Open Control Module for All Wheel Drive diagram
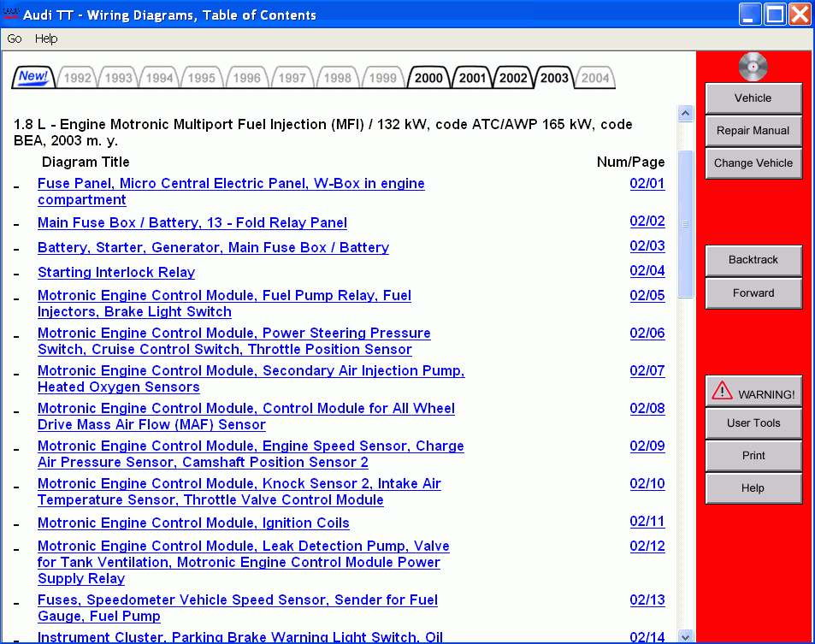This screenshot has width=815, height=644. point(245,417)
